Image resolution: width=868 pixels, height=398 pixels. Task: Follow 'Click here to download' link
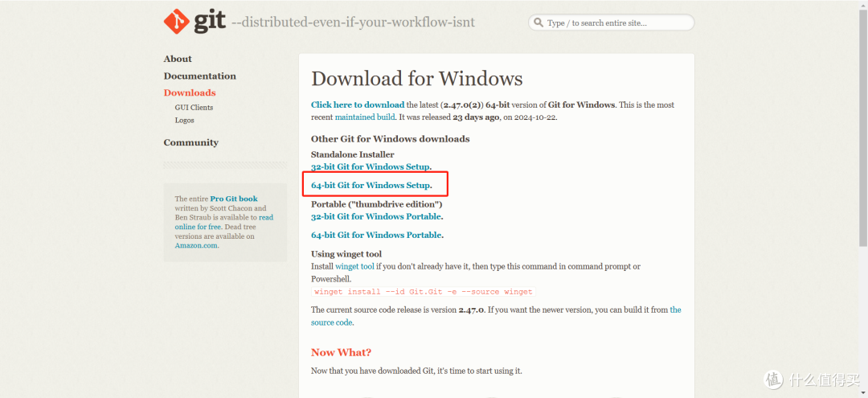click(358, 105)
